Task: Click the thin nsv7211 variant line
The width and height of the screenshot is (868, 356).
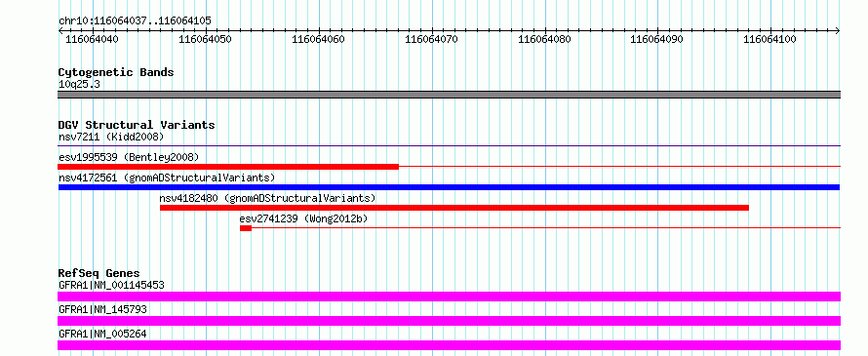Action: tap(449, 146)
